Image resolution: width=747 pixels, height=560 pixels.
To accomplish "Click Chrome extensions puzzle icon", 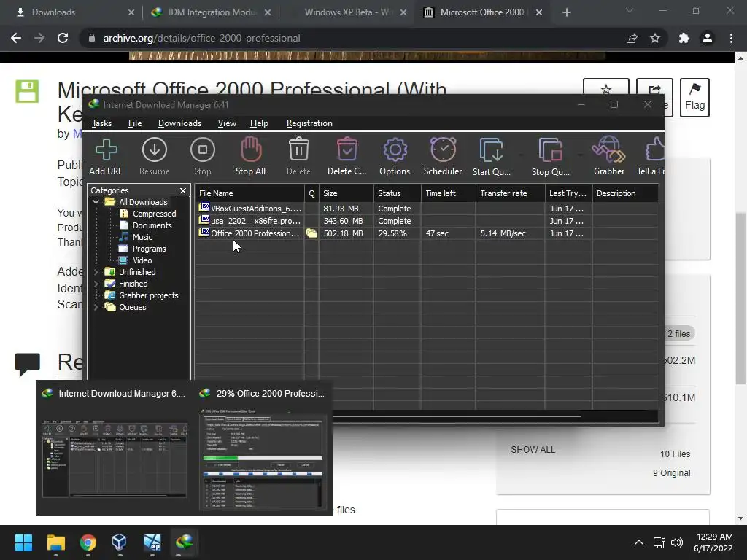I will click(x=684, y=38).
